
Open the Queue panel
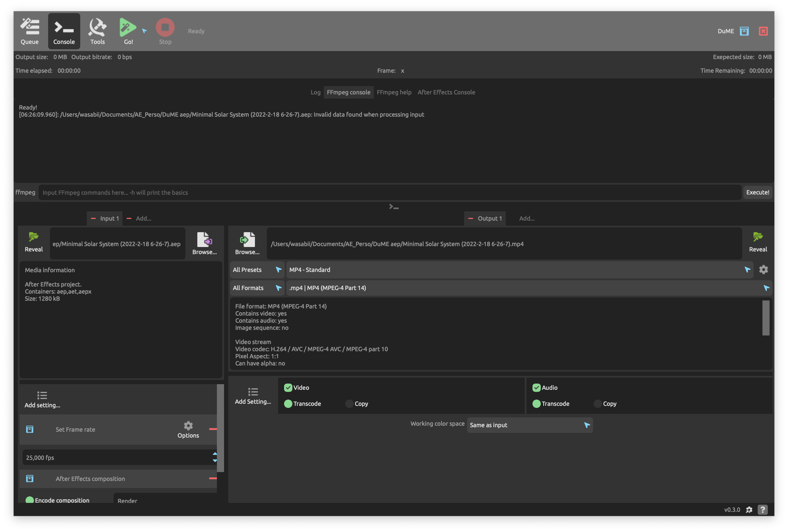point(29,31)
